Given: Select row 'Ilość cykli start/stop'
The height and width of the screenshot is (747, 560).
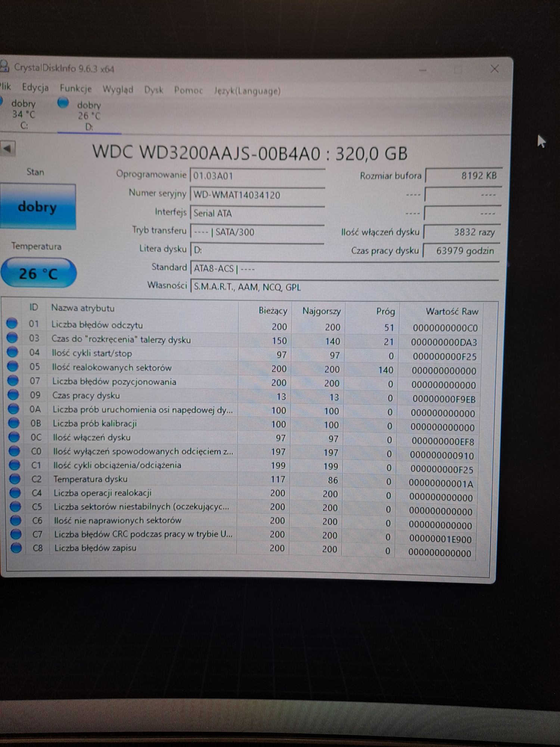Looking at the screenshot, I should point(245,354).
